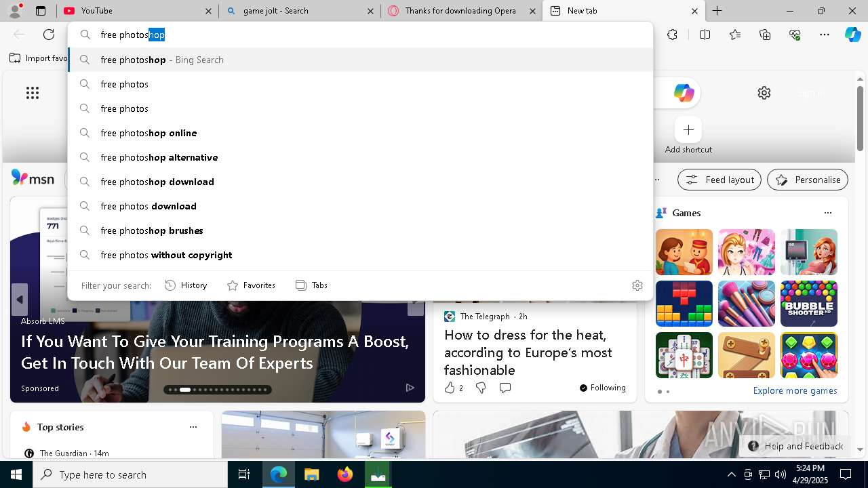Screen dimensions: 868x488
Task: Switch to game jolt Search tab
Action: coord(300,11)
